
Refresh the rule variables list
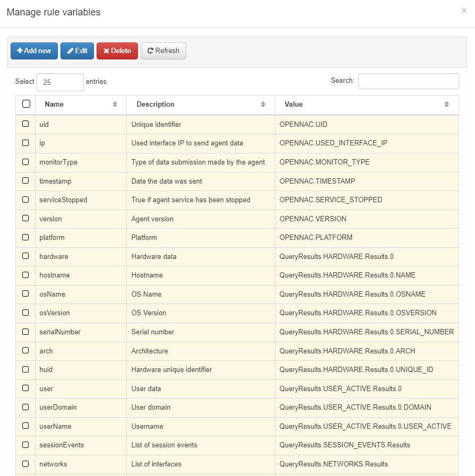click(x=163, y=51)
